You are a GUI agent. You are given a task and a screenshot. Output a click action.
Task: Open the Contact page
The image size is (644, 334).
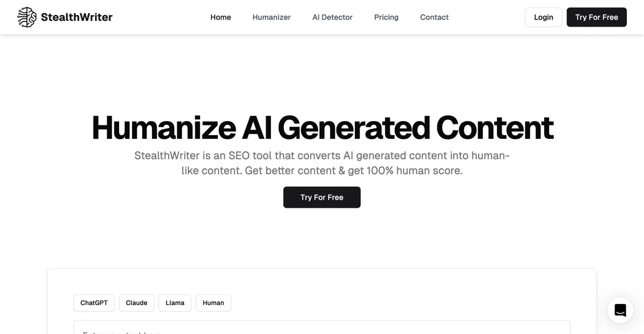click(x=434, y=17)
